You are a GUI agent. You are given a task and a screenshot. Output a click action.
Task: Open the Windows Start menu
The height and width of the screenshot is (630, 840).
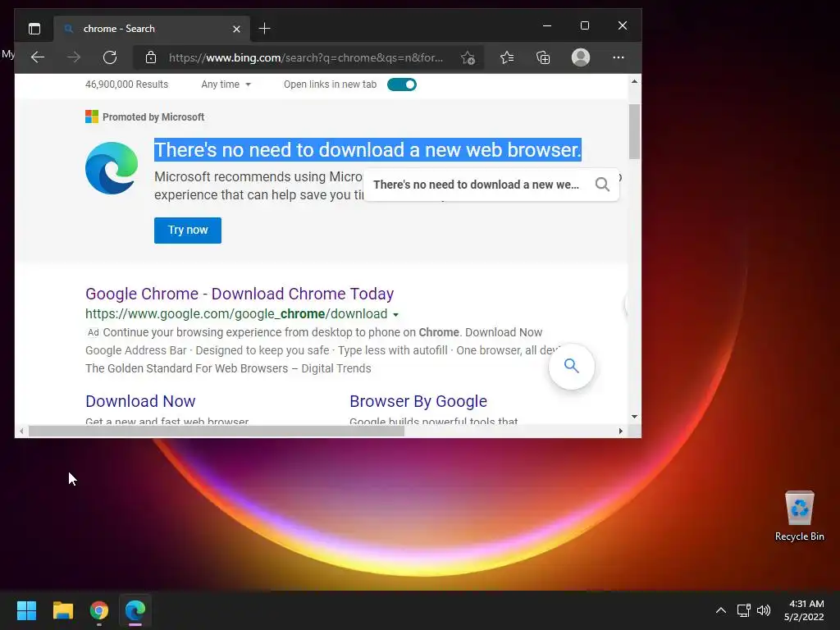pyautogui.click(x=26, y=610)
